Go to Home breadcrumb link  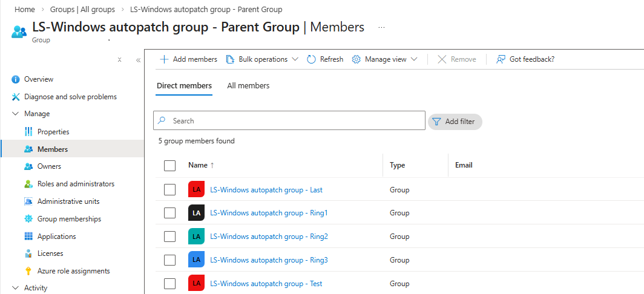25,9
